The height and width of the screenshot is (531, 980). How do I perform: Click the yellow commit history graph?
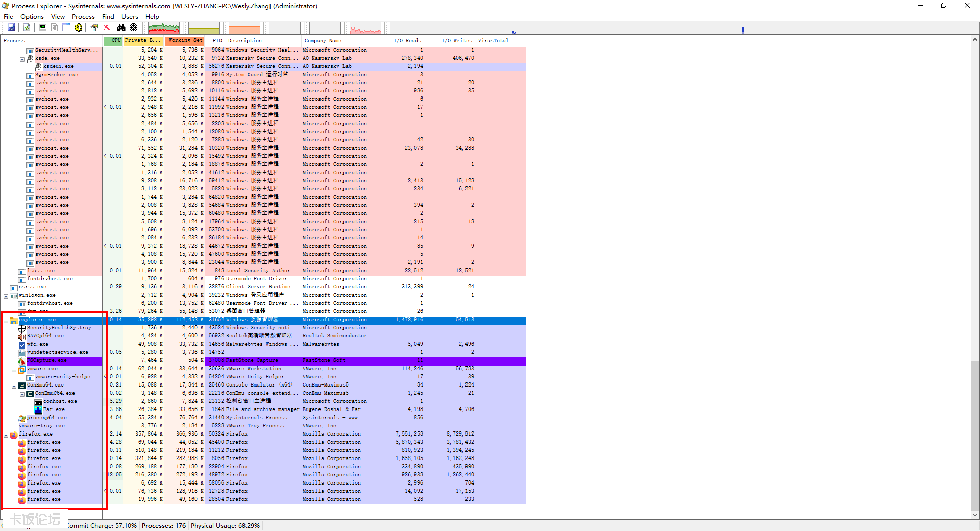click(204, 28)
